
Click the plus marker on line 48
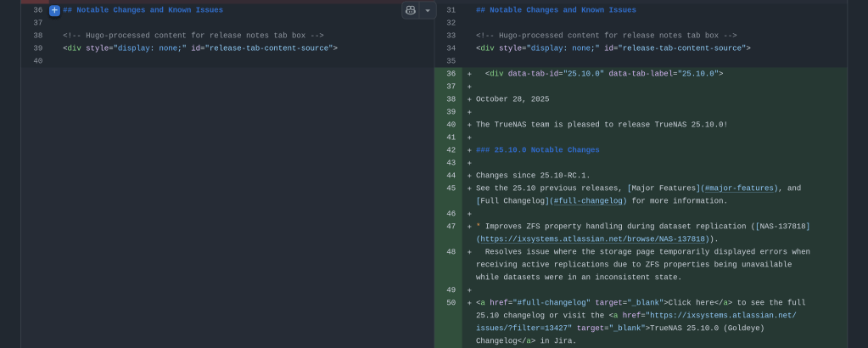tap(469, 252)
